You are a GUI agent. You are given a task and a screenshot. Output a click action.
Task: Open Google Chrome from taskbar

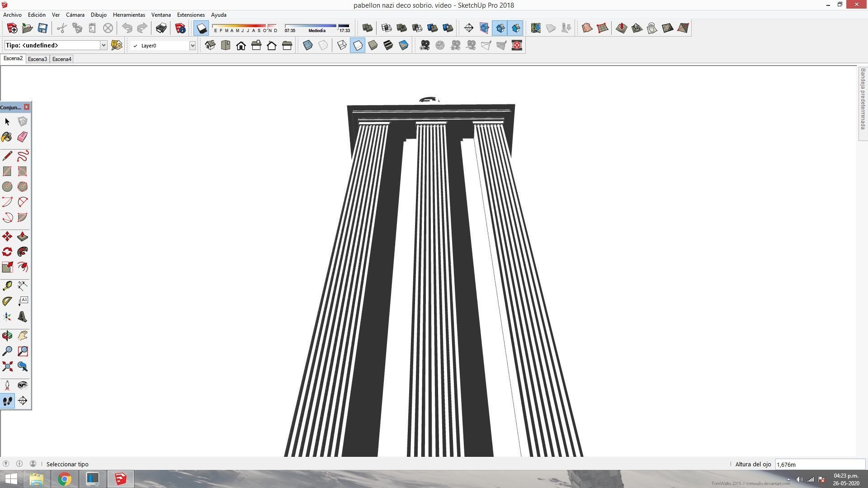click(64, 479)
